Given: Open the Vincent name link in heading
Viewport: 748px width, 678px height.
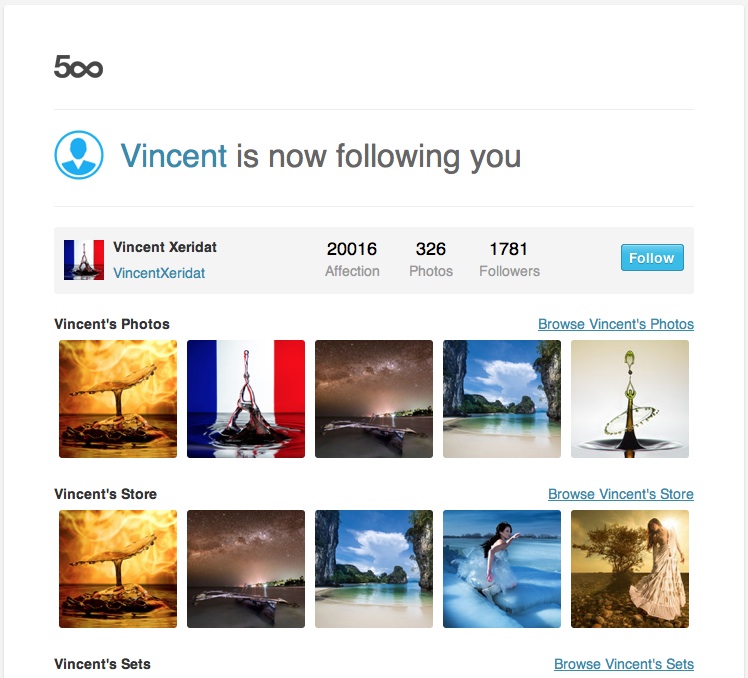Looking at the screenshot, I should tap(174, 156).
